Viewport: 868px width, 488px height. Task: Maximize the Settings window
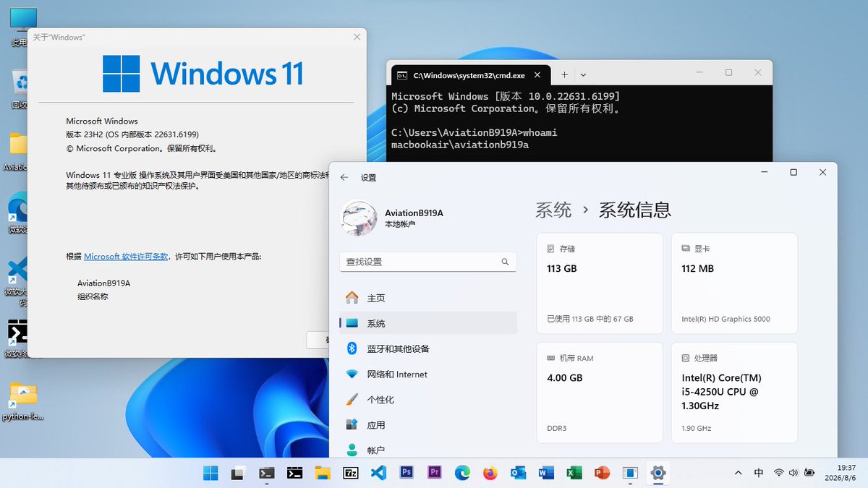793,172
